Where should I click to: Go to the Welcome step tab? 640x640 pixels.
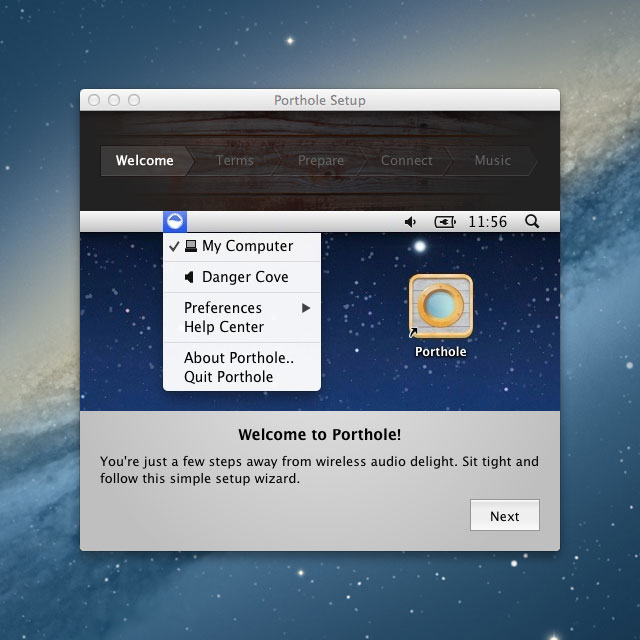click(145, 161)
